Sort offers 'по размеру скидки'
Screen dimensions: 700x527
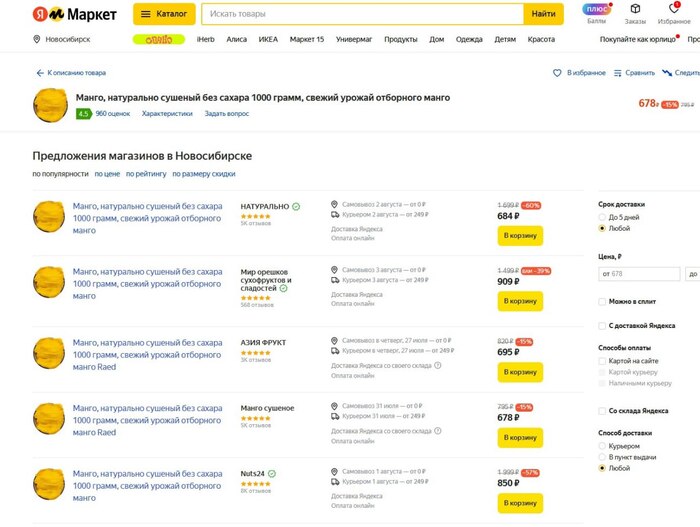coord(204,174)
